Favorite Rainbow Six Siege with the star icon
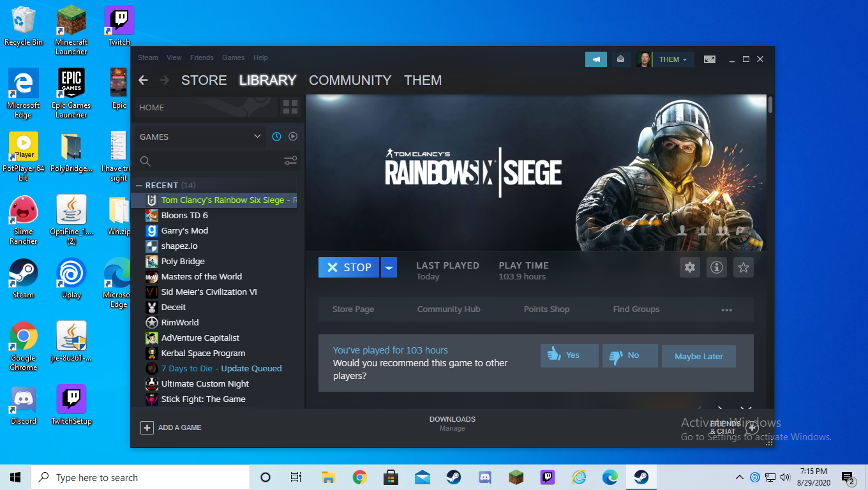 744,267
